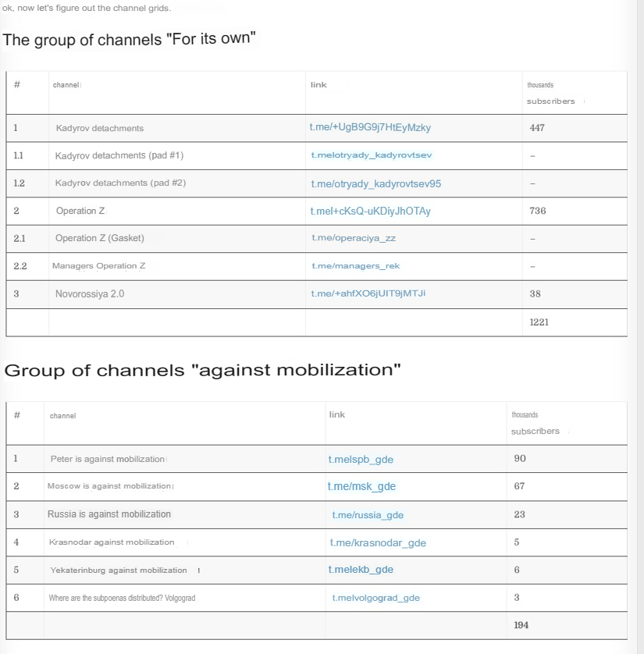This screenshot has height=654, width=644.
Task: Open the Operation Z invite link
Action: pyautogui.click(x=370, y=211)
